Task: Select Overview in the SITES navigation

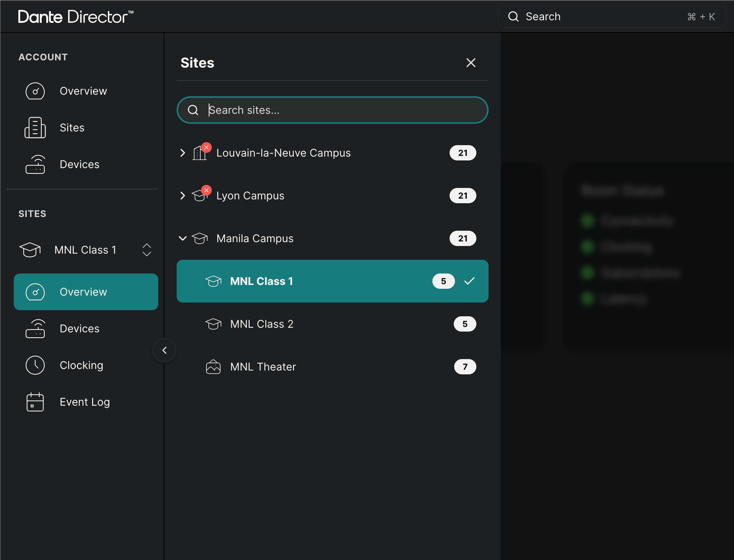Action: point(83,291)
